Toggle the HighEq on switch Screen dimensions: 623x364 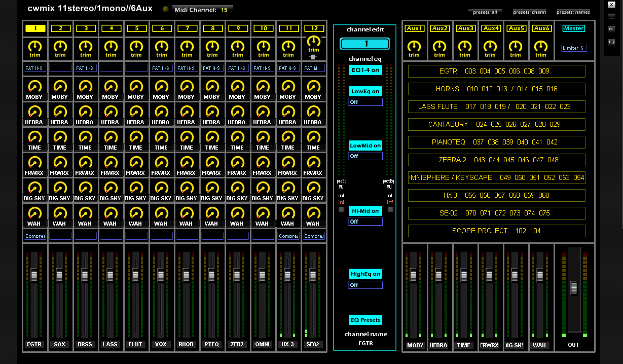coord(365,274)
